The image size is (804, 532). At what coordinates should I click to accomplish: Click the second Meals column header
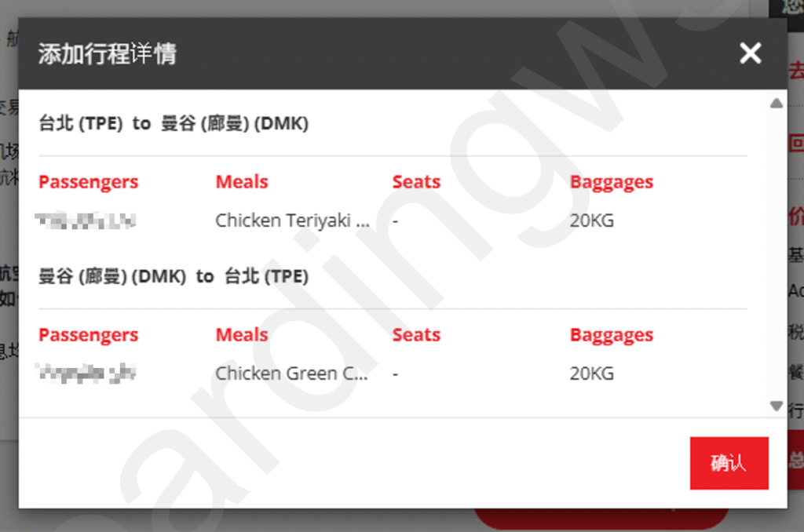242,334
